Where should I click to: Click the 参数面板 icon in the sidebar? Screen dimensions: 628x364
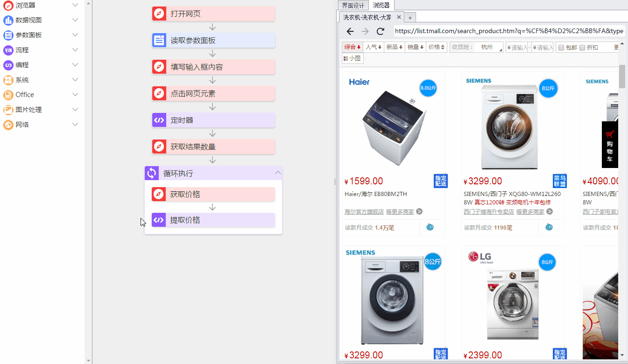[8, 35]
